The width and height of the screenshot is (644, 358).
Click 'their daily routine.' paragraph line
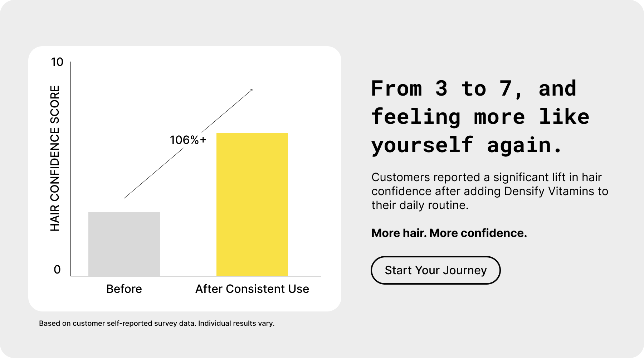click(420, 205)
